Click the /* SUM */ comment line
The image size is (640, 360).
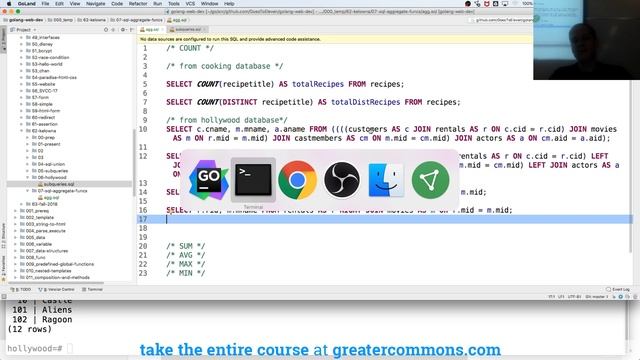(186, 246)
